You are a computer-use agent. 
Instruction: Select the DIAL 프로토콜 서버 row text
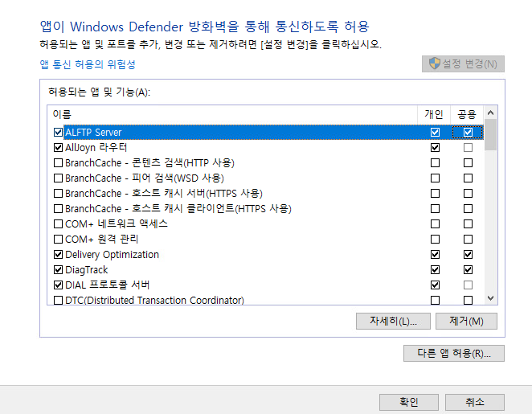tap(107, 285)
